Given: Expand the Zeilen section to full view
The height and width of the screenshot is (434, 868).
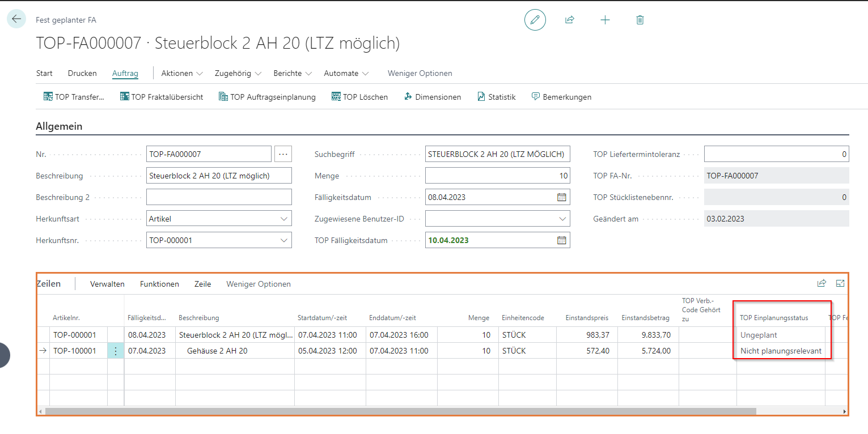Looking at the screenshot, I should (840, 283).
